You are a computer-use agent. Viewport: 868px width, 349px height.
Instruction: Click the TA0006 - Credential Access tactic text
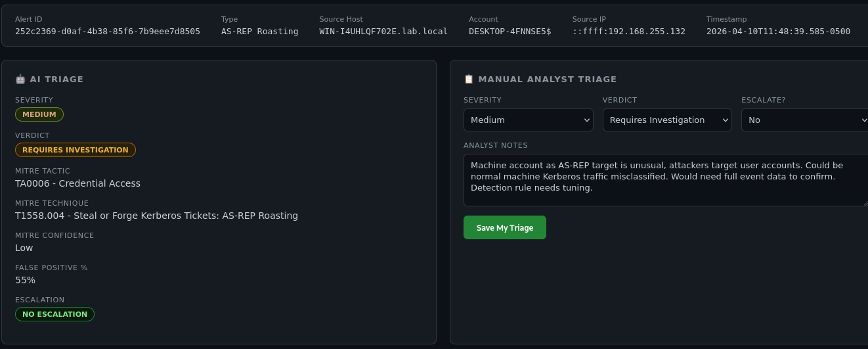[77, 183]
